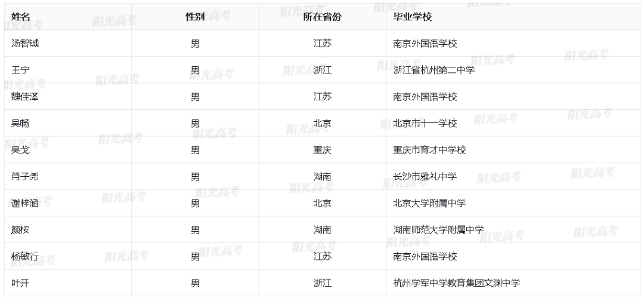644x298 pixels.
Task: Select the name 肖子尧
Action: (x=25, y=177)
